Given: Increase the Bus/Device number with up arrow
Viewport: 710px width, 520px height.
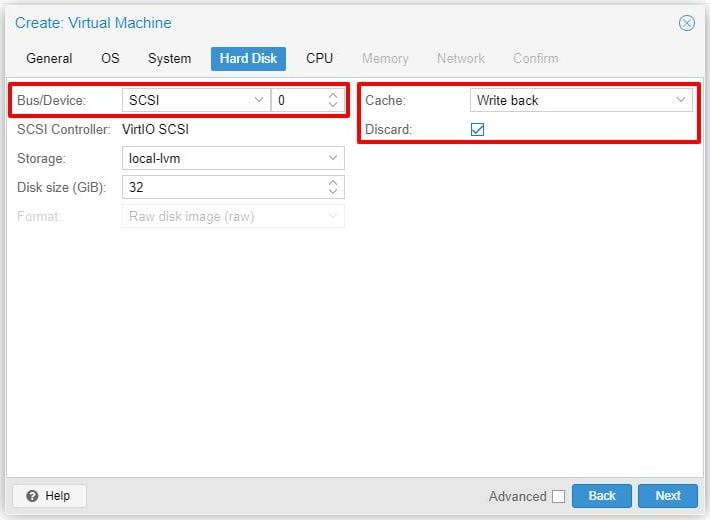Looking at the screenshot, I should (333, 95).
